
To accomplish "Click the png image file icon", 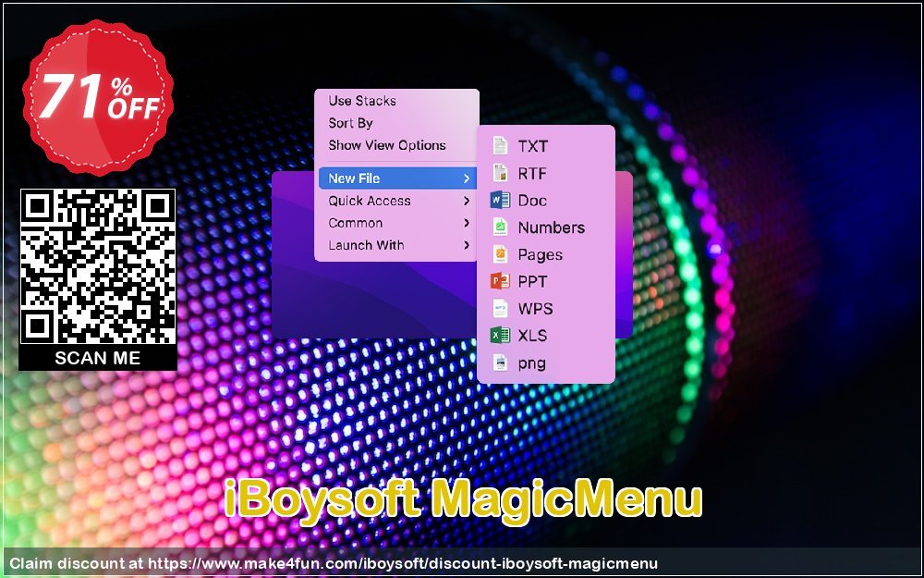I will [500, 363].
